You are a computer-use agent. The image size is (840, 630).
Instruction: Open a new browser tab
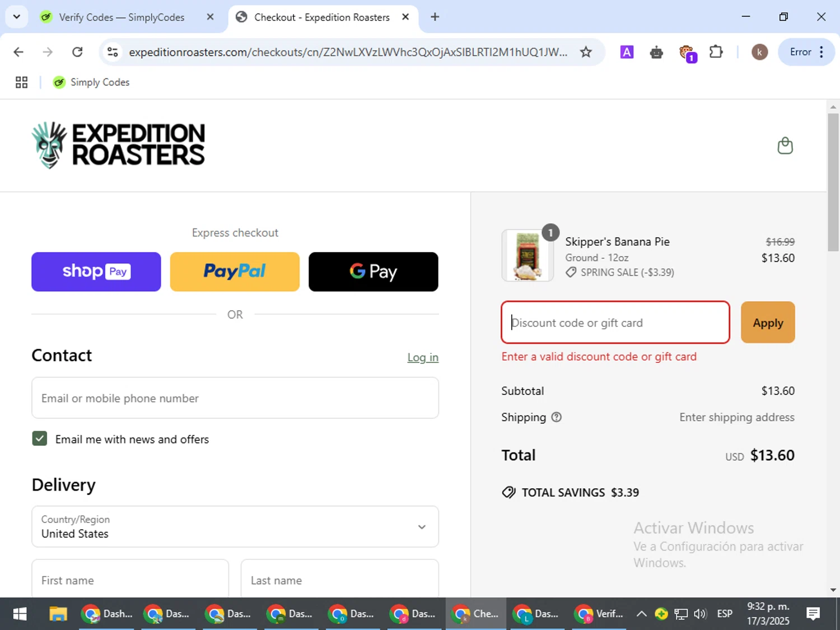[x=435, y=17]
